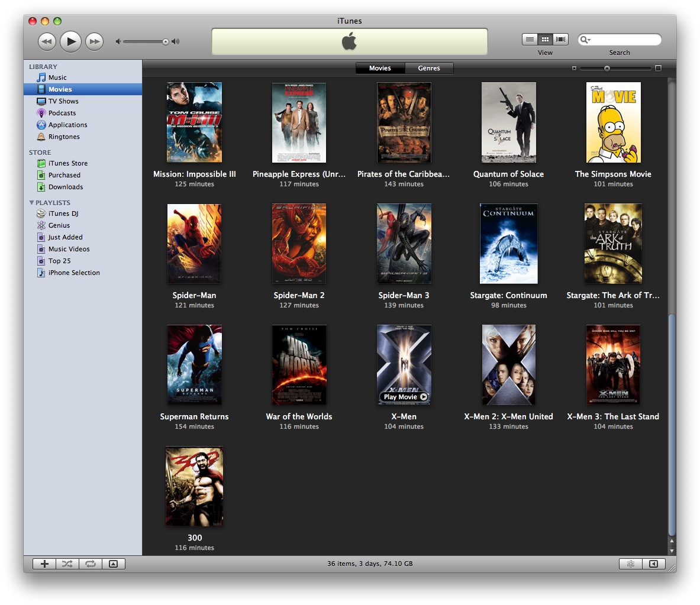
Task: Click the Play button
Action: click(x=70, y=41)
